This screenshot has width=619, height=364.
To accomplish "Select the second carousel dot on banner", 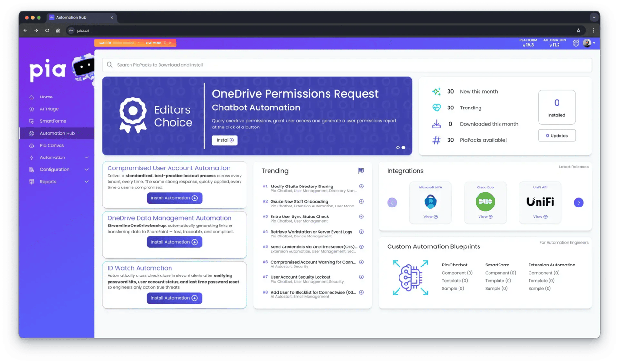I will [403, 148].
